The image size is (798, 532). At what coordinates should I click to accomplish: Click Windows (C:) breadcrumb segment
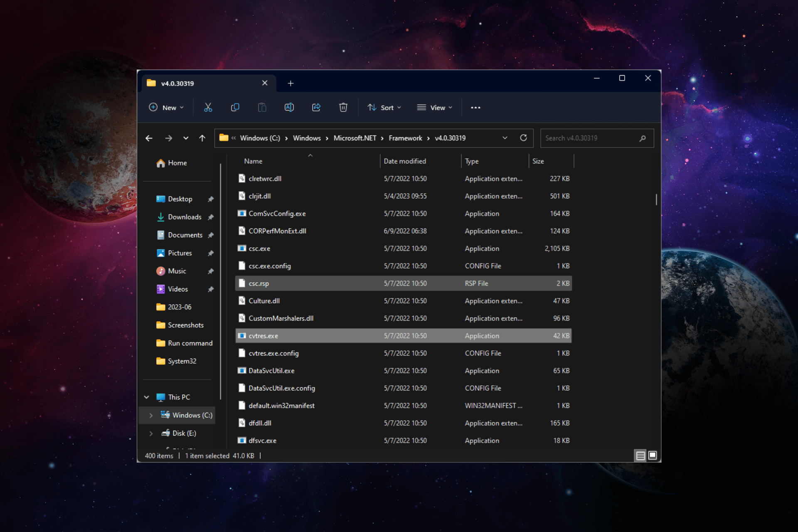click(260, 138)
